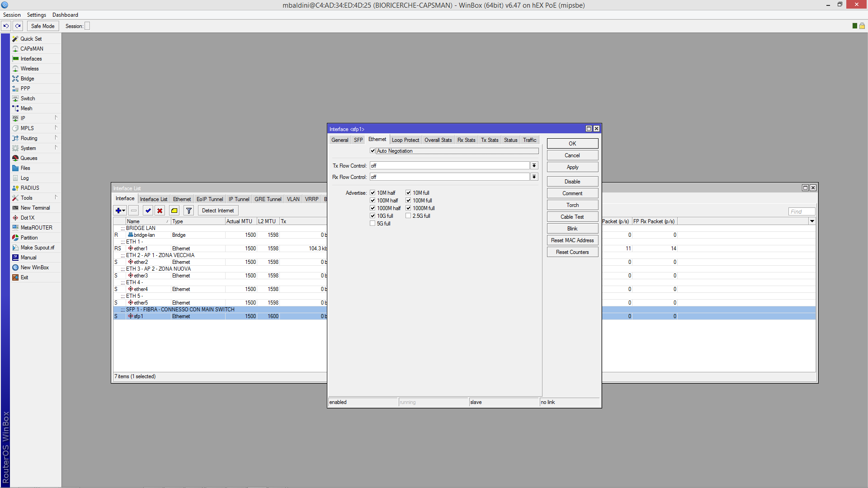Viewport: 868px width, 488px height.
Task: Click the yellow comment icon in toolbar
Action: point(174,211)
